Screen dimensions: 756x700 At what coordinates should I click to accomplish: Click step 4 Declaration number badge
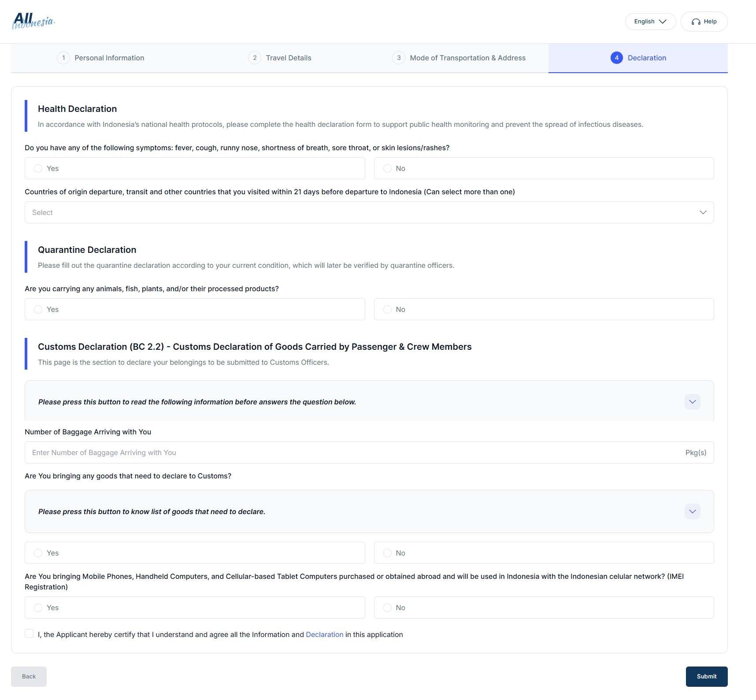(x=616, y=58)
